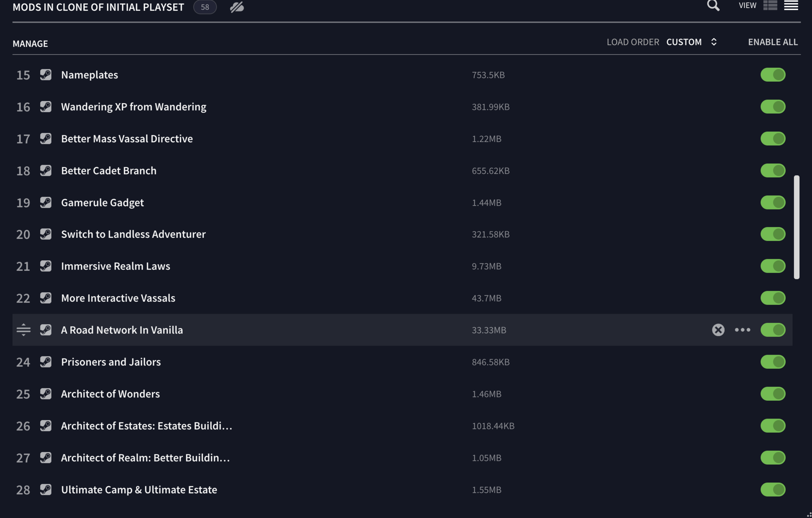This screenshot has width=812, height=518.
Task: Toggle A Road Network In Vanilla mod
Action: pyautogui.click(x=773, y=330)
